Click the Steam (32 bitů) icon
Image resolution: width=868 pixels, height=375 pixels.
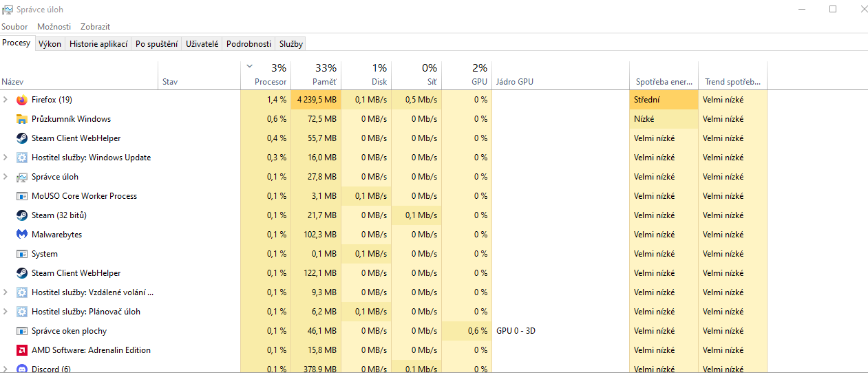[x=21, y=215]
